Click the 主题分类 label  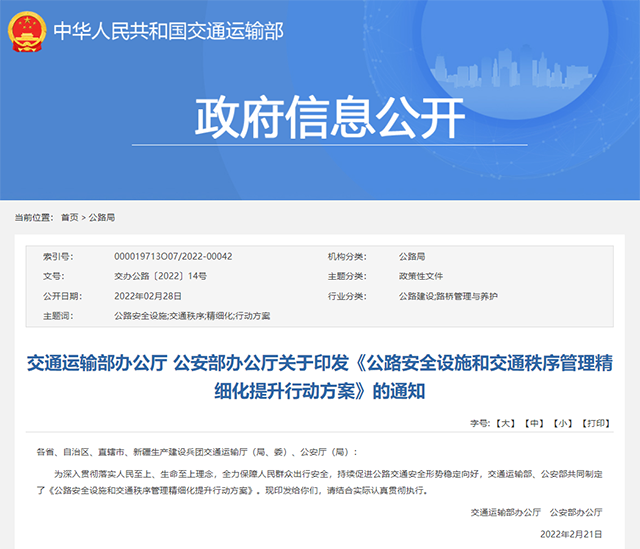tap(347, 276)
